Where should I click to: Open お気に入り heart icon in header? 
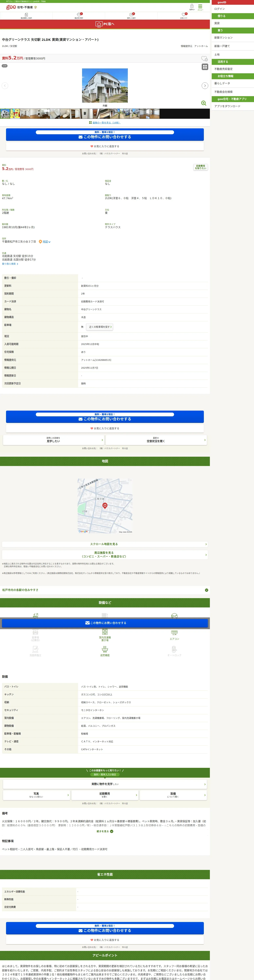tap(184, 16)
